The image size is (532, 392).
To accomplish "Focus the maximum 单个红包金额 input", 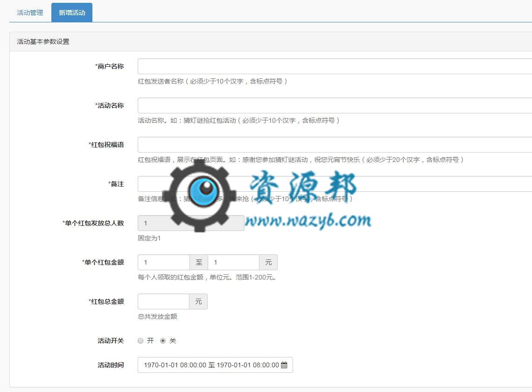I will tap(233, 262).
